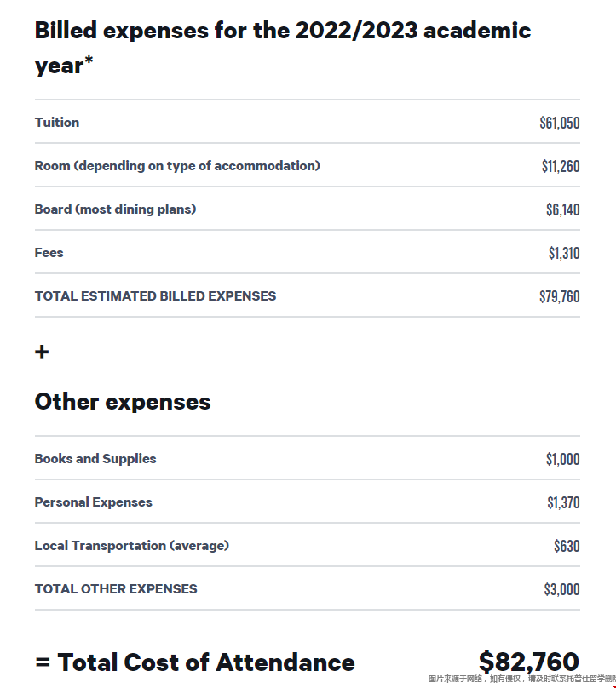Click the $61,050 tuition amount
Image resolution: width=616 pixels, height=688 pixels.
coord(560,123)
